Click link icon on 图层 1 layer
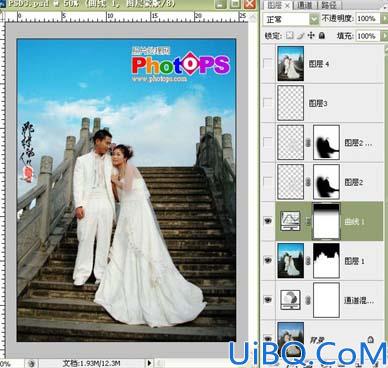The image size is (388, 368). [308, 261]
